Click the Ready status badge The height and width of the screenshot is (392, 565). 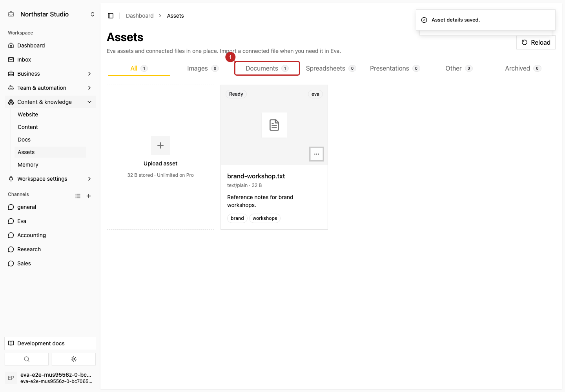[x=236, y=94]
